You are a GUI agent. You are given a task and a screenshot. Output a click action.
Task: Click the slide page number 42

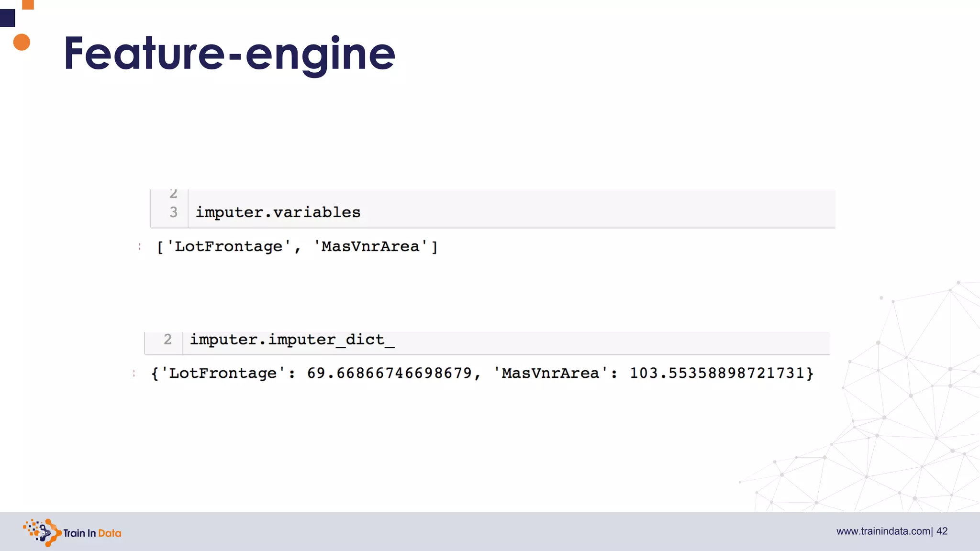click(x=942, y=531)
